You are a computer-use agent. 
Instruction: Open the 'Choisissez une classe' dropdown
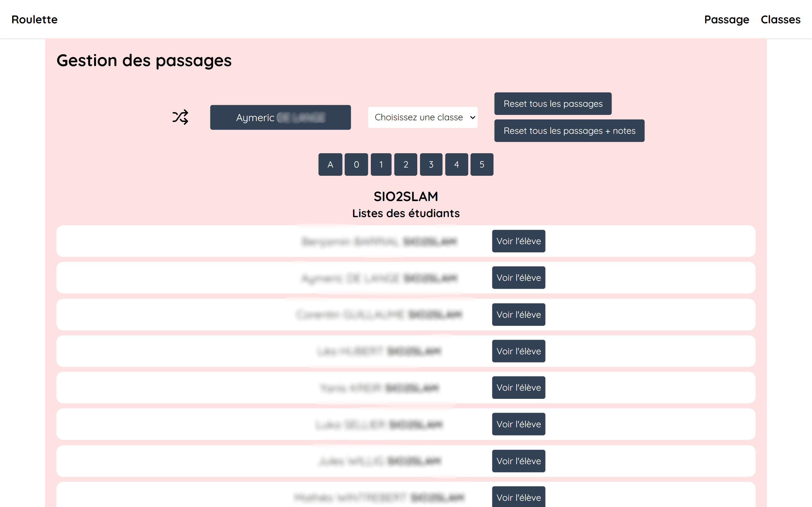click(x=423, y=117)
